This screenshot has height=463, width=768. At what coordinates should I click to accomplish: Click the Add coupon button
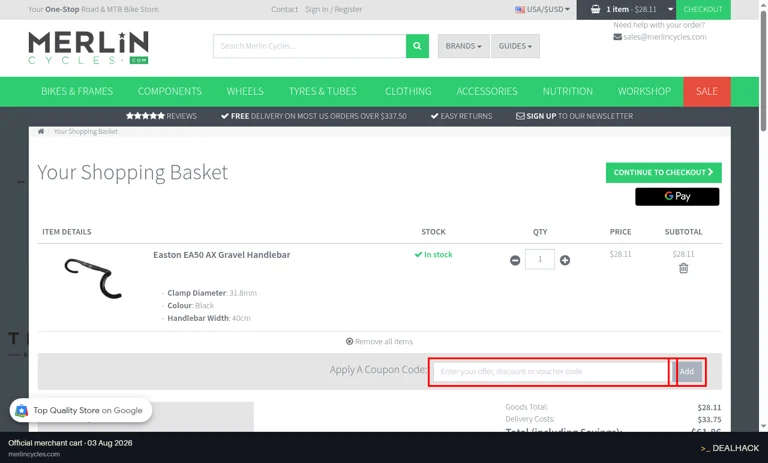(x=687, y=371)
